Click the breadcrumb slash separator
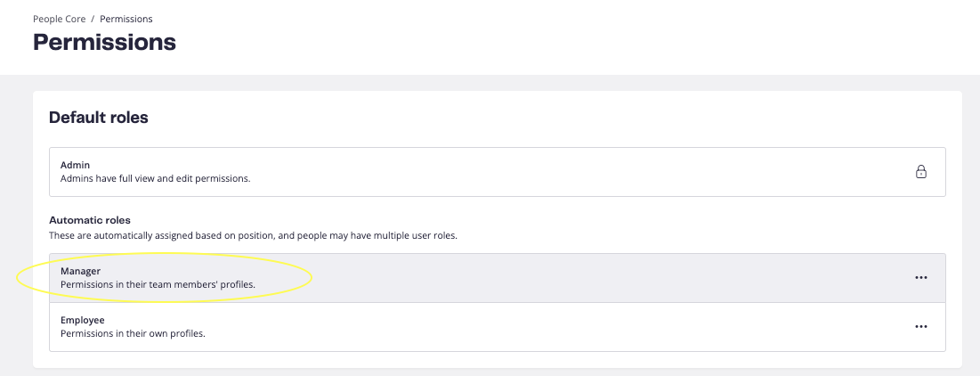Viewport: 980px width, 376px height. [93, 20]
